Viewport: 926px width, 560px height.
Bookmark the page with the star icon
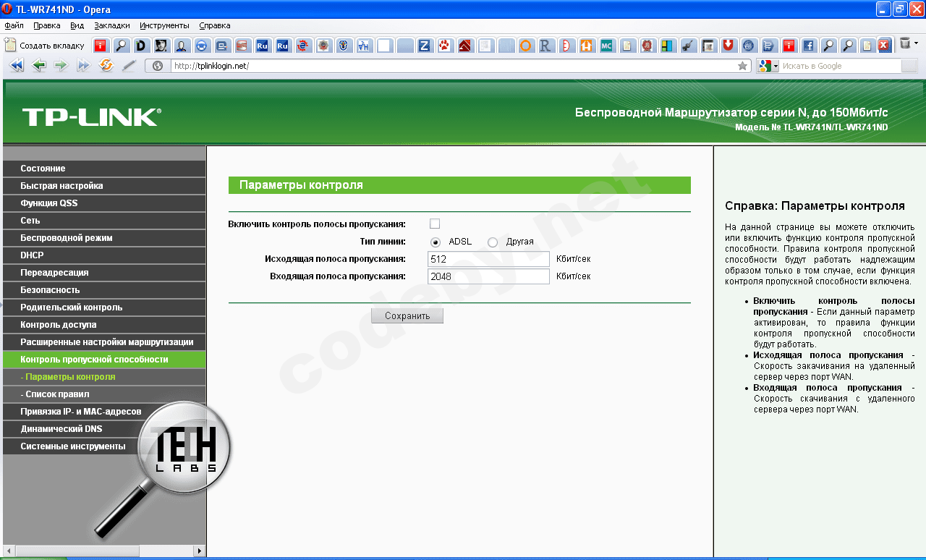point(743,66)
